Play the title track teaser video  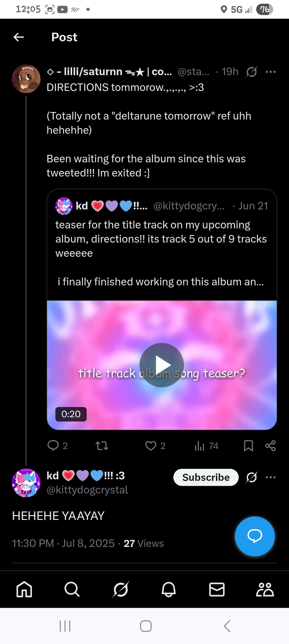[x=162, y=365]
